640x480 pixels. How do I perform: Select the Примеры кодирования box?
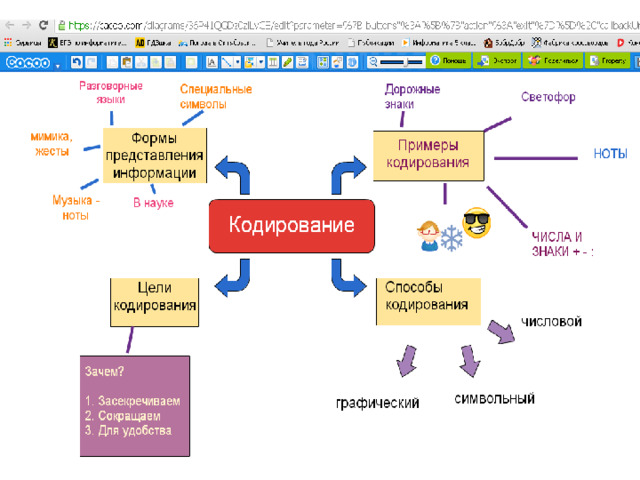click(428, 156)
